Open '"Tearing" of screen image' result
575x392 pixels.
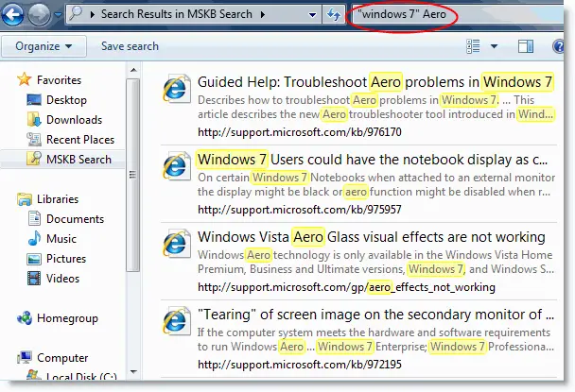pos(375,315)
